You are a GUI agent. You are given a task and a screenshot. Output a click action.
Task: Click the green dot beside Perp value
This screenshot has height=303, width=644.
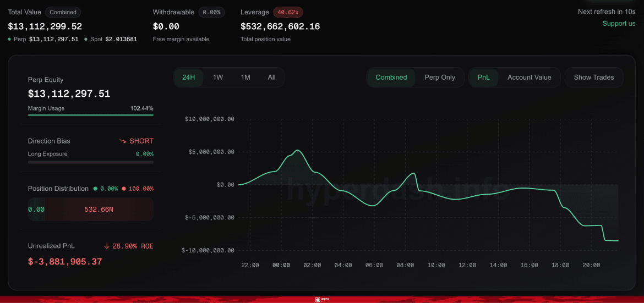tap(9, 40)
